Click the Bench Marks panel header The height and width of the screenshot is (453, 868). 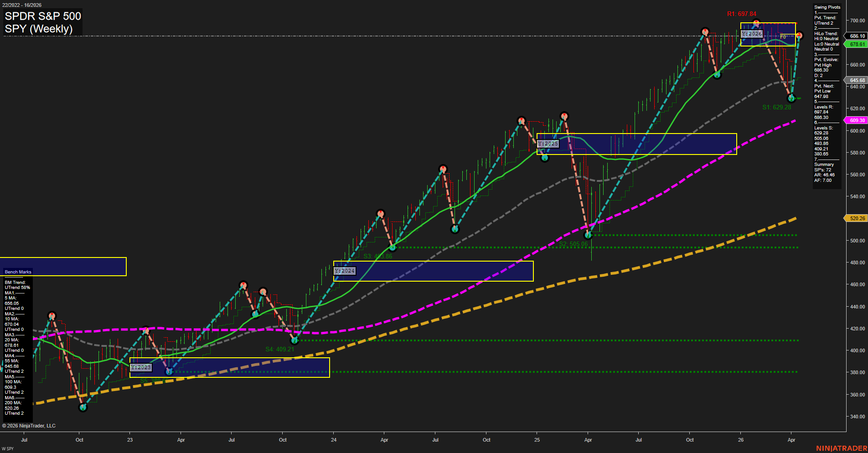coord(17,272)
